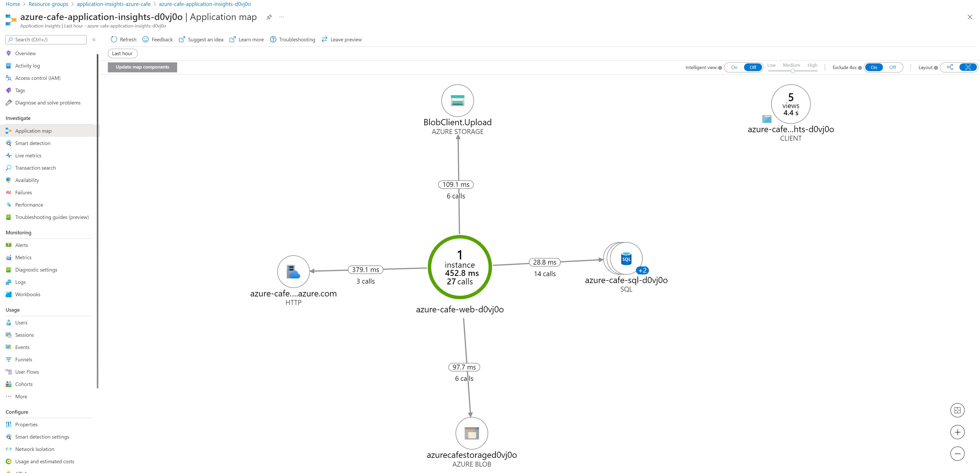Screen dimensions: 980x473
Task: Expand the More item under Usage
Action: pos(21,397)
